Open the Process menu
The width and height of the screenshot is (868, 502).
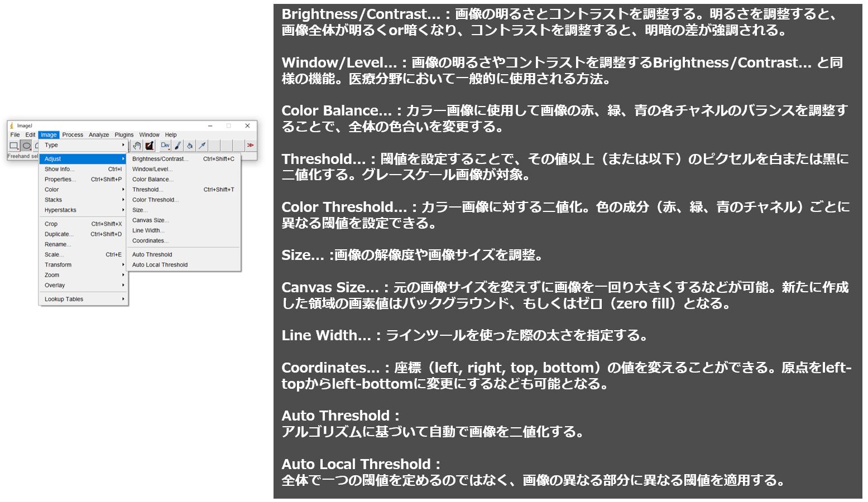coord(72,134)
